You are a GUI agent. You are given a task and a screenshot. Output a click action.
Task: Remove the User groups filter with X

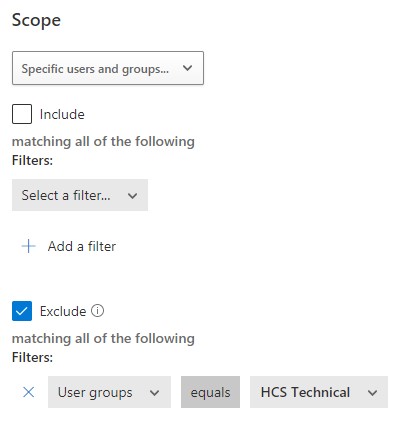tap(29, 392)
